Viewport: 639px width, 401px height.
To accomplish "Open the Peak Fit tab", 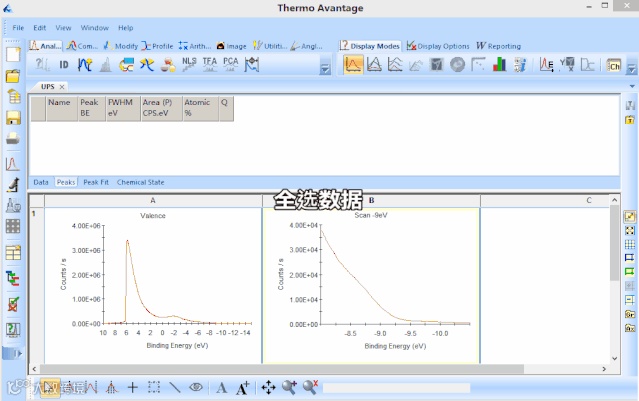I will (x=96, y=182).
